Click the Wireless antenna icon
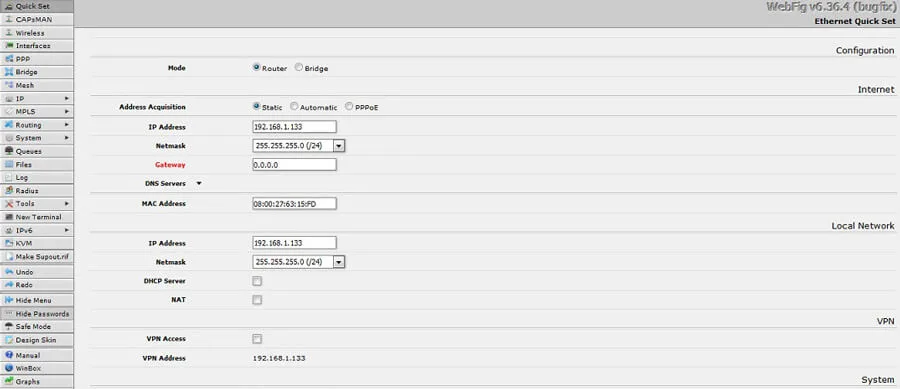This screenshot has width=900, height=389. pyautogui.click(x=9, y=33)
